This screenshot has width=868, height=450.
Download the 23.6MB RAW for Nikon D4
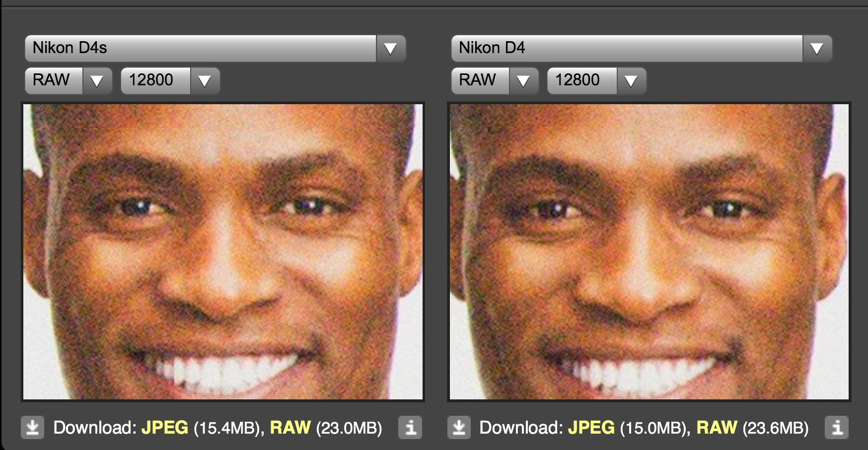point(717,428)
